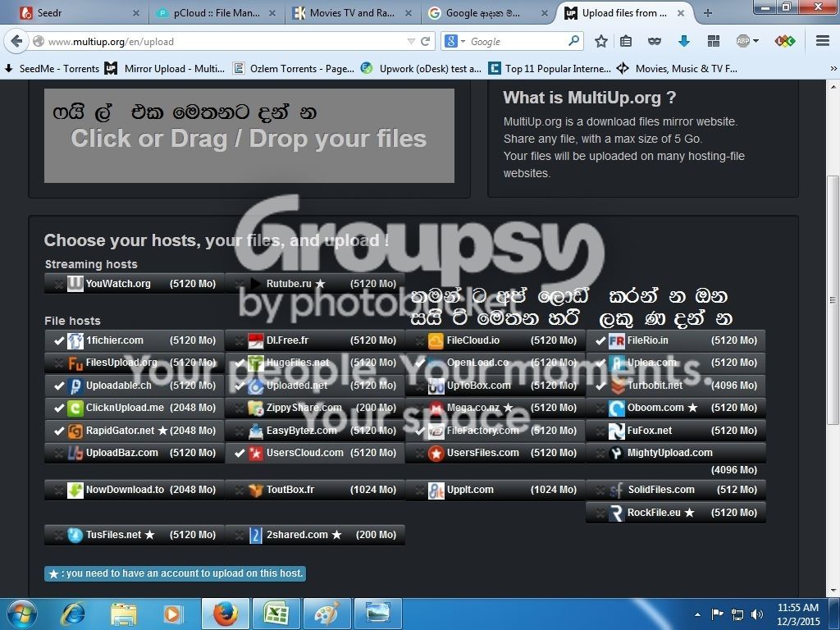Open the Windows Start button

pyautogui.click(x=21, y=614)
